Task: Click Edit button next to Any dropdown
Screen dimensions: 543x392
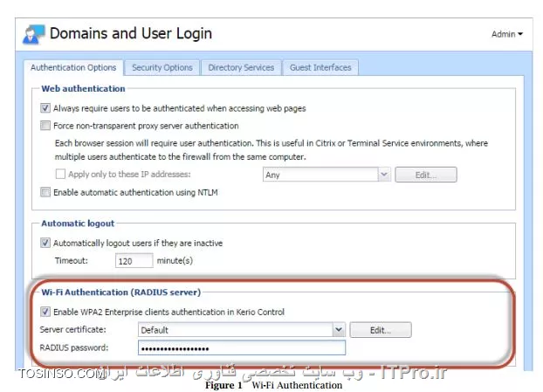Action: (x=426, y=175)
